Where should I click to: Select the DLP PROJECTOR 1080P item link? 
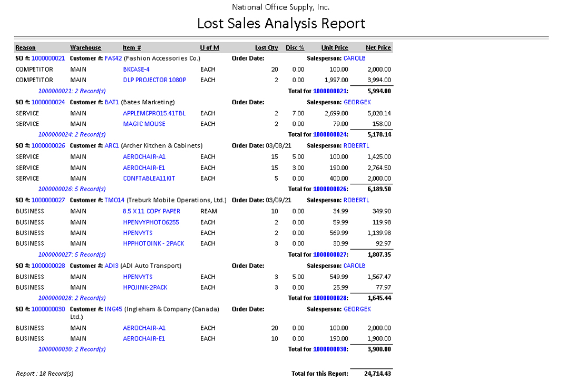[x=154, y=80]
